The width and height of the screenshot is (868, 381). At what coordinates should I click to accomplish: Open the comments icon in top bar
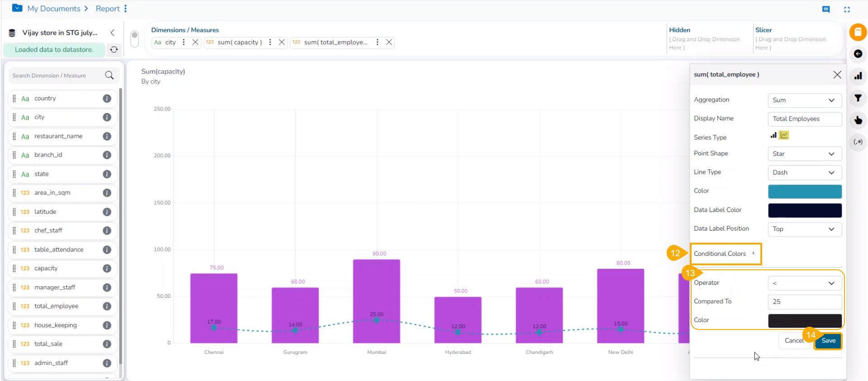(826, 9)
